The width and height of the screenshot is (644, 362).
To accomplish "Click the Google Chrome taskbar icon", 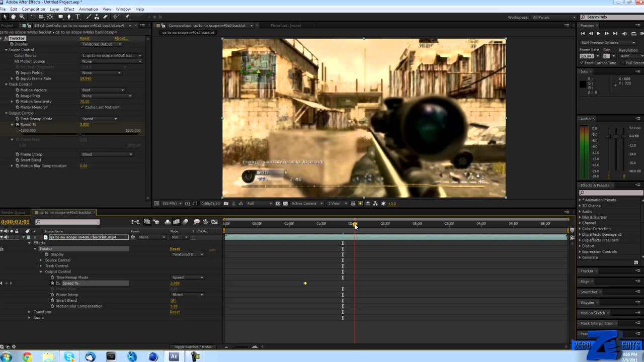I will 27,356.
